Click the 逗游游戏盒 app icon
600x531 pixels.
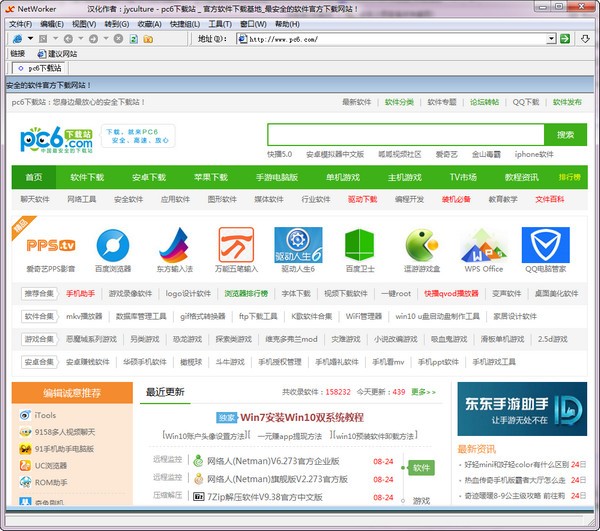point(422,245)
